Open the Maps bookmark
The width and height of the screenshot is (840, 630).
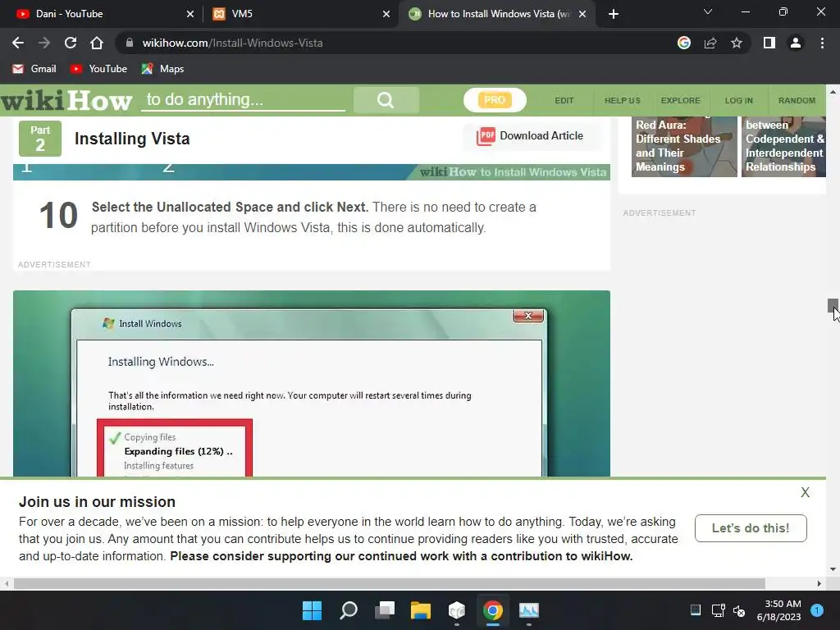pos(163,69)
